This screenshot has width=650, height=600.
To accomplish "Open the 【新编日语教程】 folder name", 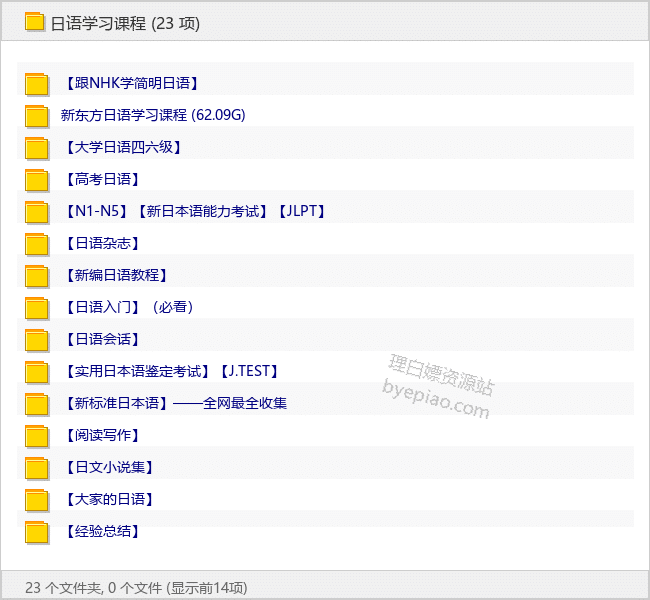I will [x=116, y=275].
